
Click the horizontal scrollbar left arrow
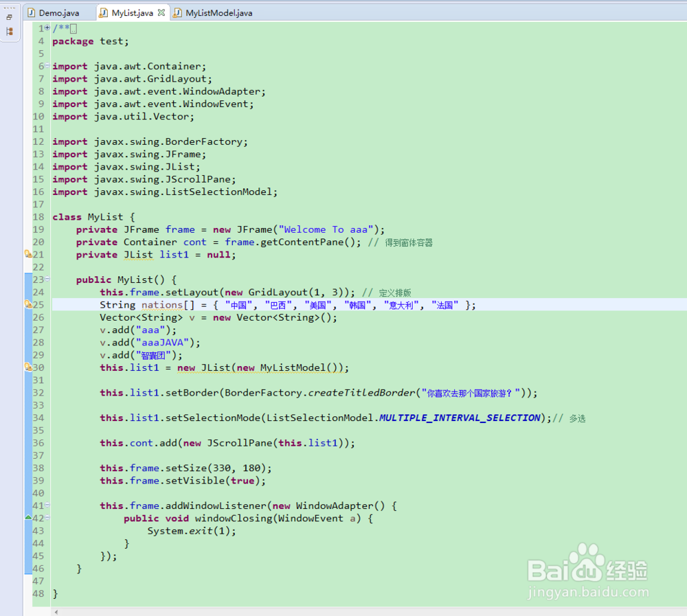pos(56,612)
